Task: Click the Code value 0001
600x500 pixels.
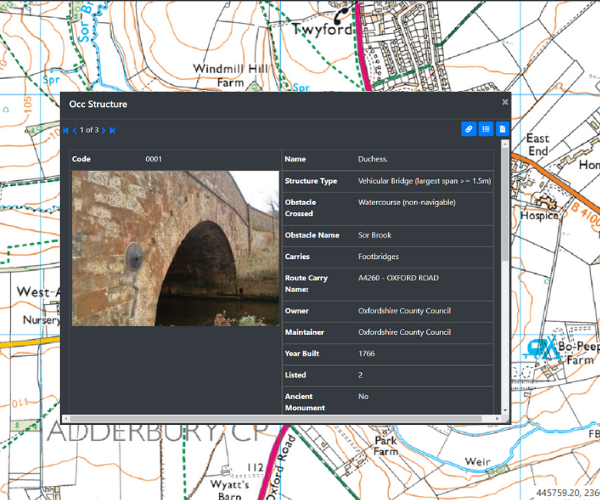Action: (153, 159)
